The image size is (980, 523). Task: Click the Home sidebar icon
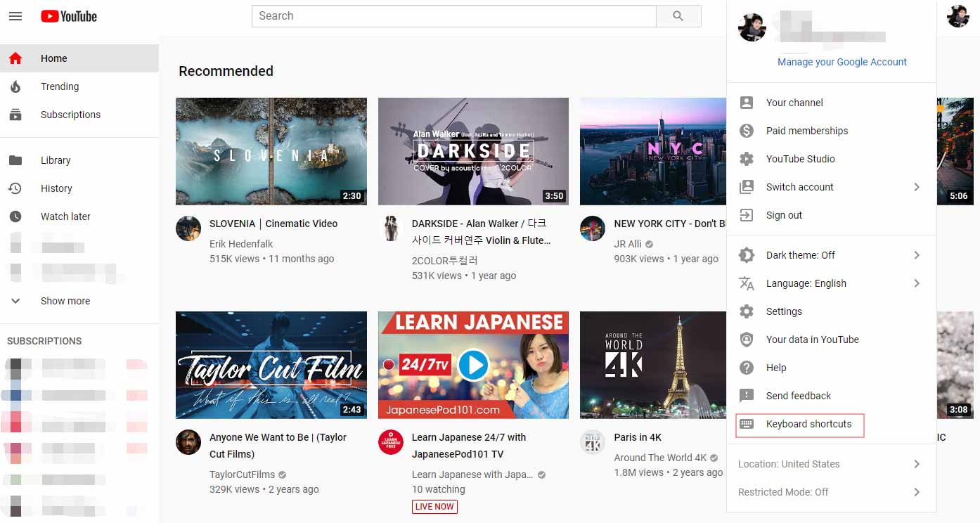click(x=15, y=58)
